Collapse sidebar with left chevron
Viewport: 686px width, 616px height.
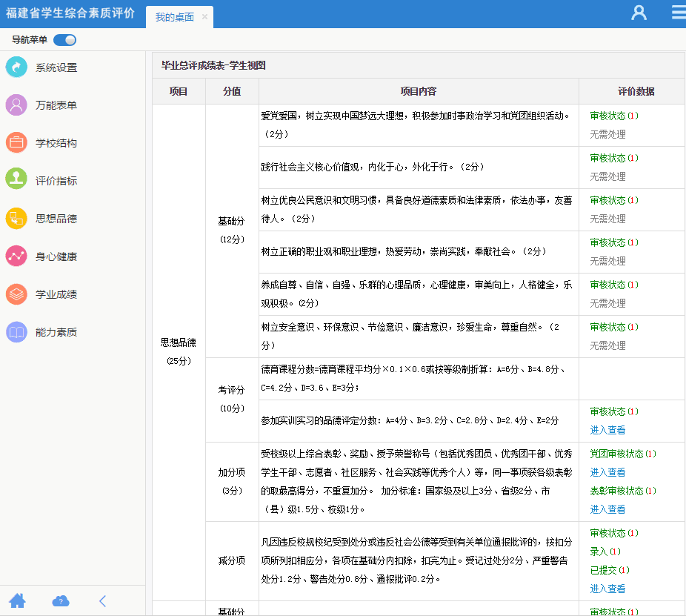tap(103, 600)
